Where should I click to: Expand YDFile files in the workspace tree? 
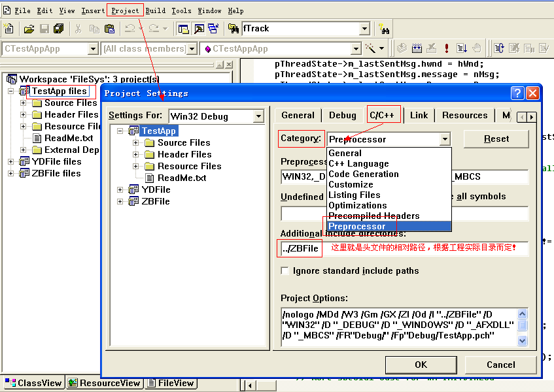10,161
